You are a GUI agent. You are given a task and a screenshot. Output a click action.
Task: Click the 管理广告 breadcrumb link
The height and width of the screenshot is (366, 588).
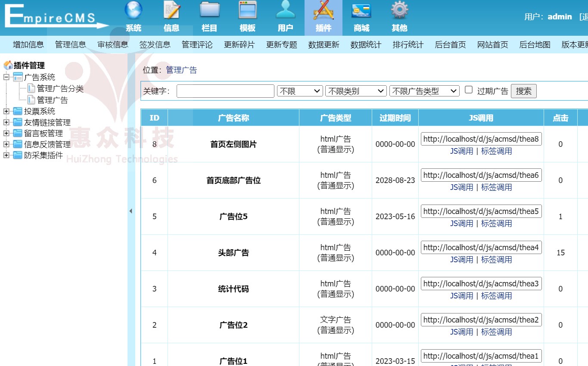click(x=181, y=70)
